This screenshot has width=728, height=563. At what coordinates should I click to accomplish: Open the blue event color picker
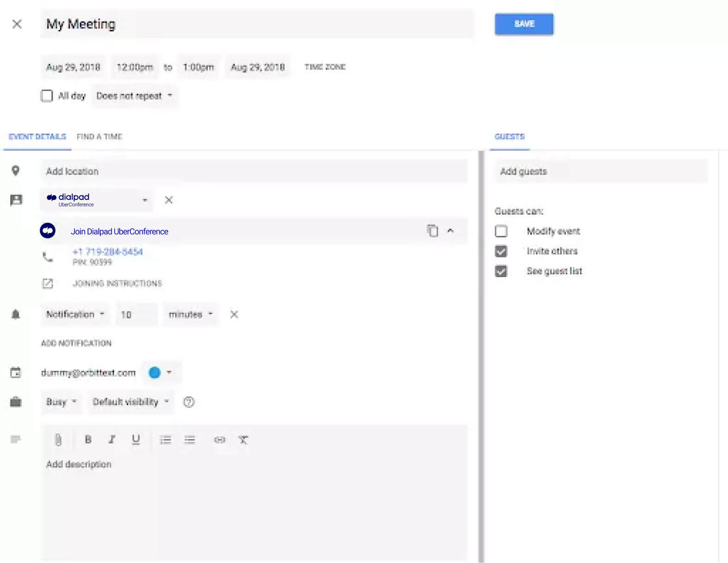[160, 372]
